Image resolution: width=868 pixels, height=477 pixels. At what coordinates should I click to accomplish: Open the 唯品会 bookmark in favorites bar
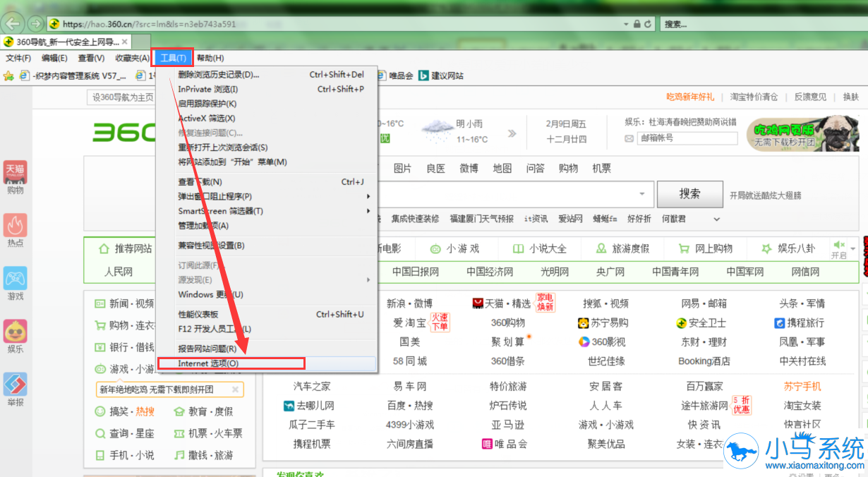tap(396, 76)
